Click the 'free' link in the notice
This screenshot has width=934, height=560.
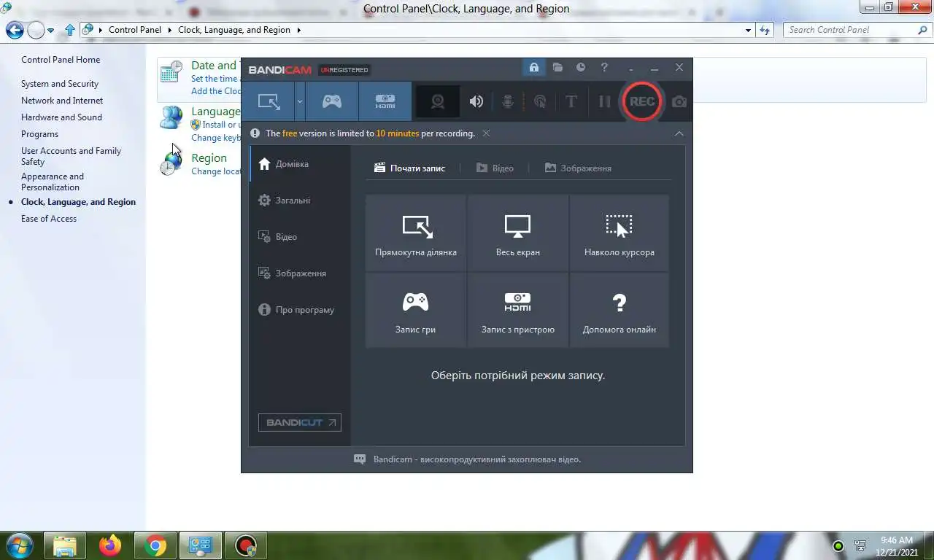point(290,133)
